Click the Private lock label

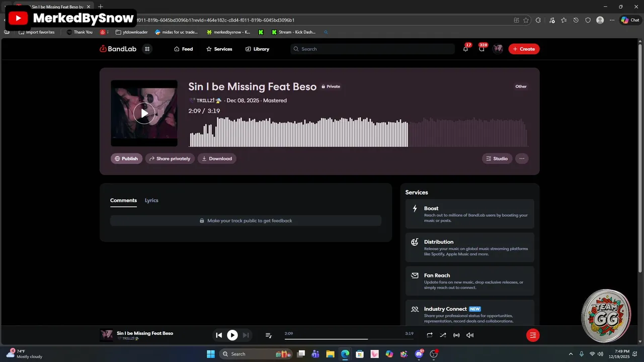pyautogui.click(x=331, y=86)
